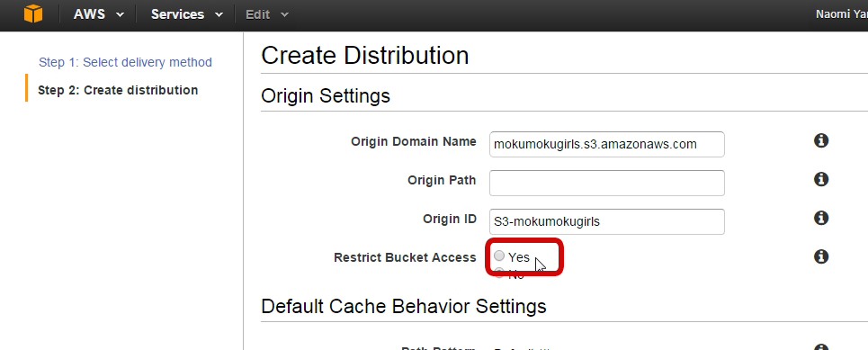Viewport: 868px width, 350px height.
Task: Select Step 2: Create distribution
Action: pyautogui.click(x=118, y=90)
